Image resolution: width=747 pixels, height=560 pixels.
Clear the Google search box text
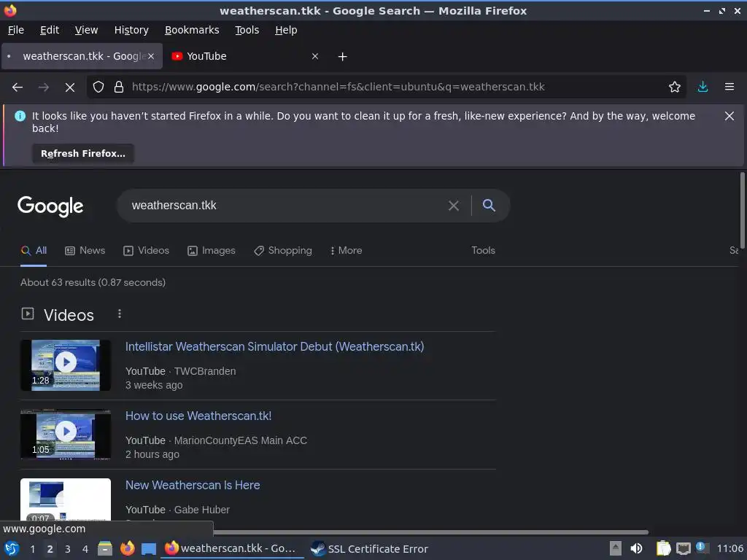[454, 206]
